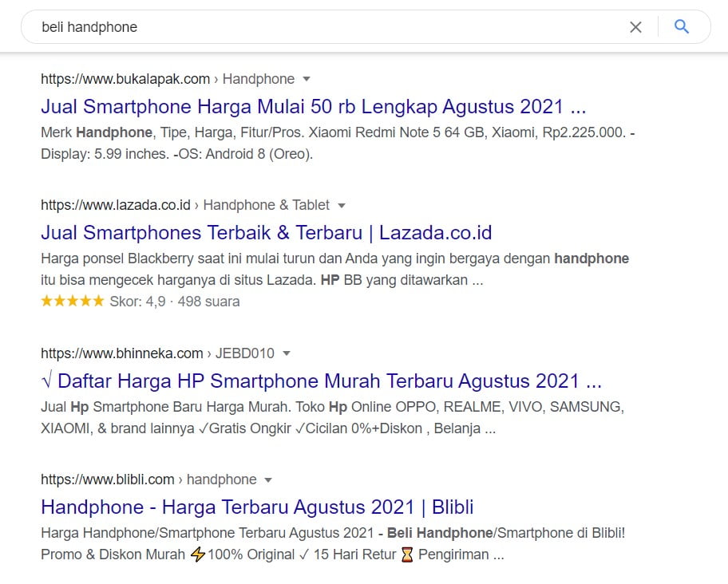This screenshot has width=728, height=584.
Task: Click snippet 'Harga Handphone/Smartphone Terbaru Agustus 2021'
Action: tap(207, 534)
